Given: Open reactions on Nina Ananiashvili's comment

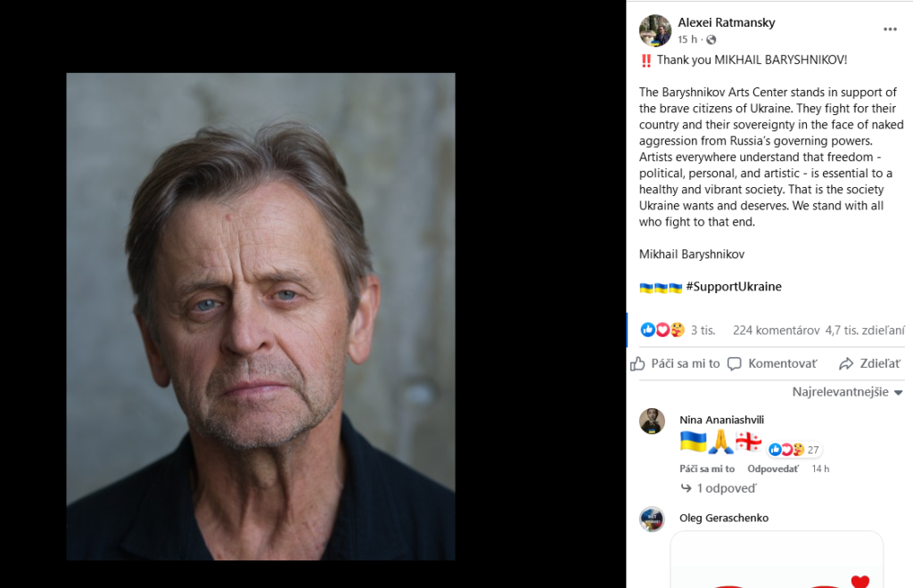Looking at the screenshot, I should (794, 450).
